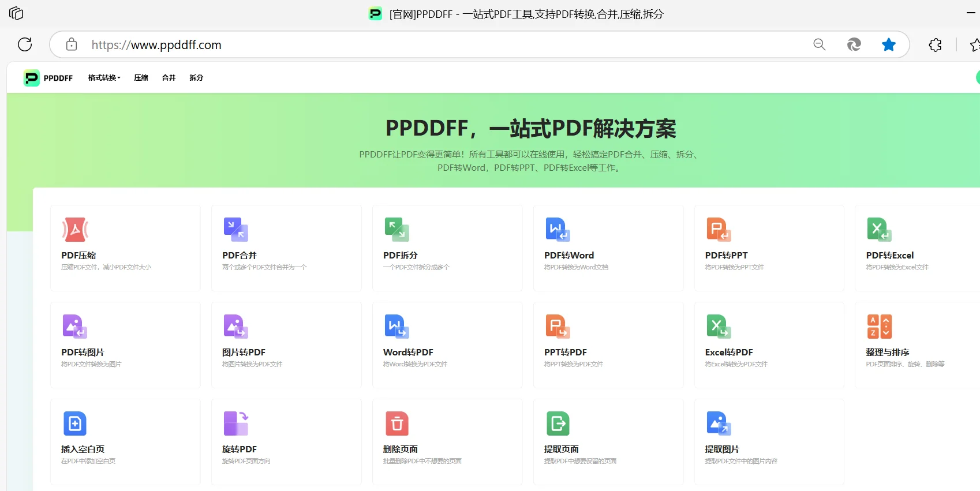Click text 提取PDF中想要保留的页面

coord(581,461)
